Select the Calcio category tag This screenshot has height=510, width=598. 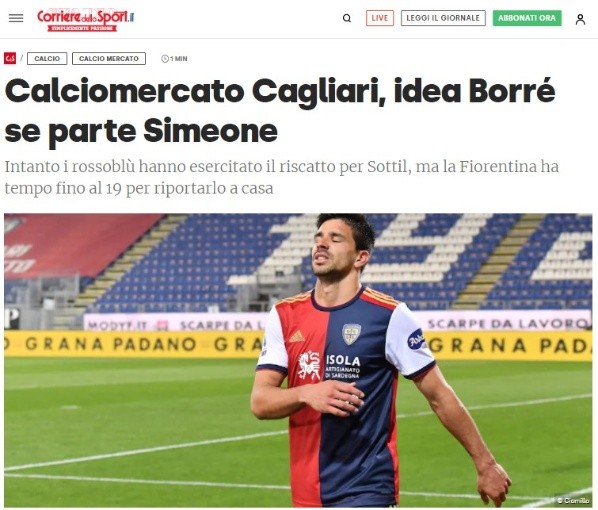[47, 58]
